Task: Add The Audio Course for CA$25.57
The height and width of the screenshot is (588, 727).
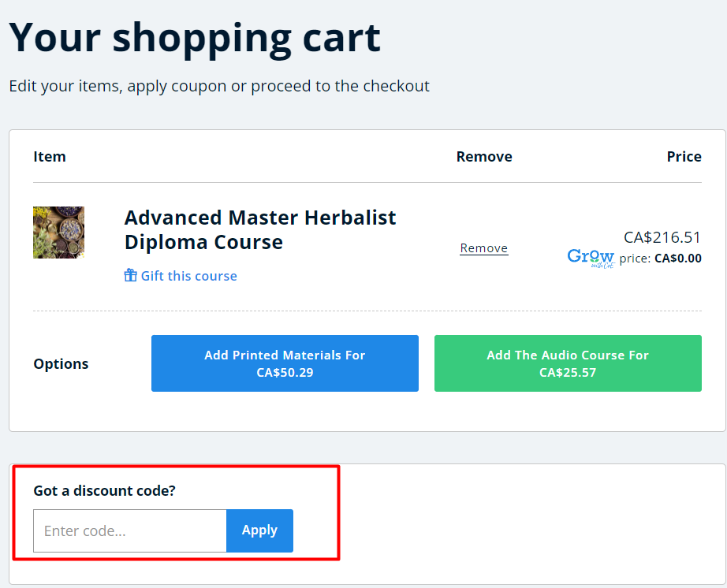Action: click(x=568, y=363)
